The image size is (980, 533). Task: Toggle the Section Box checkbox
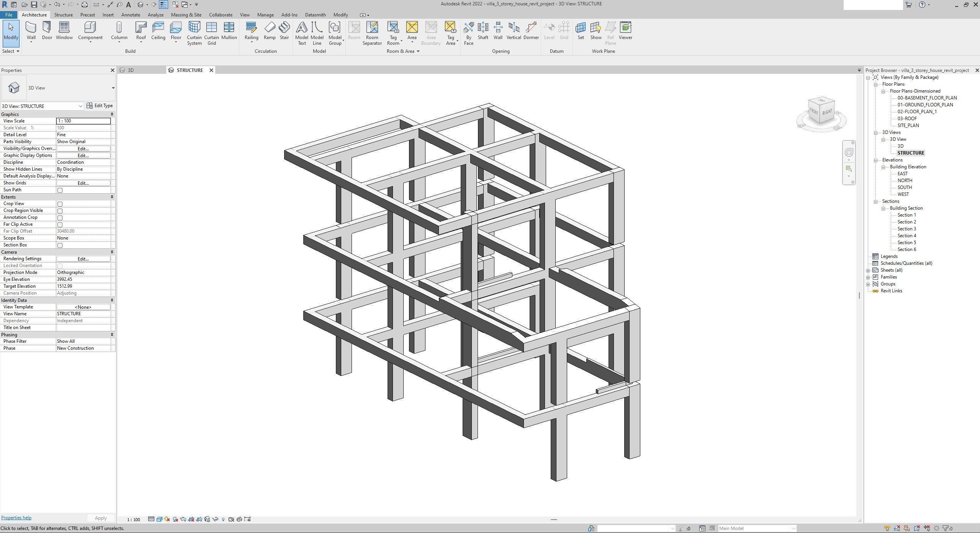click(60, 245)
